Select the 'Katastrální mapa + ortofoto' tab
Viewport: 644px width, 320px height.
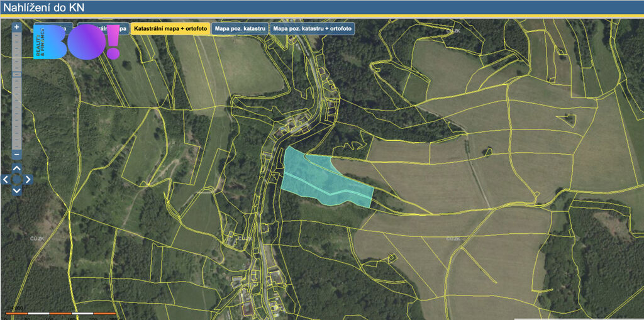tap(170, 29)
